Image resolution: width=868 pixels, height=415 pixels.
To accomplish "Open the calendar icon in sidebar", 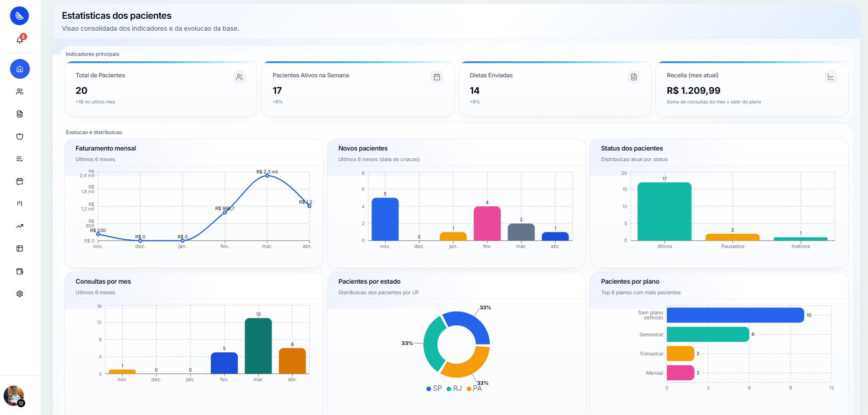I will 20,181.
